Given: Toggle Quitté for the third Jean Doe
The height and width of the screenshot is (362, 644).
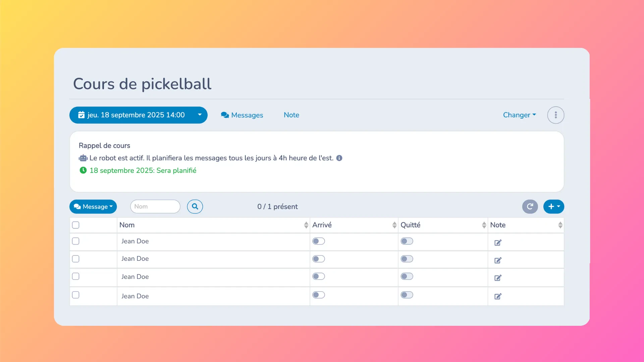Looking at the screenshot, I should (407, 276).
